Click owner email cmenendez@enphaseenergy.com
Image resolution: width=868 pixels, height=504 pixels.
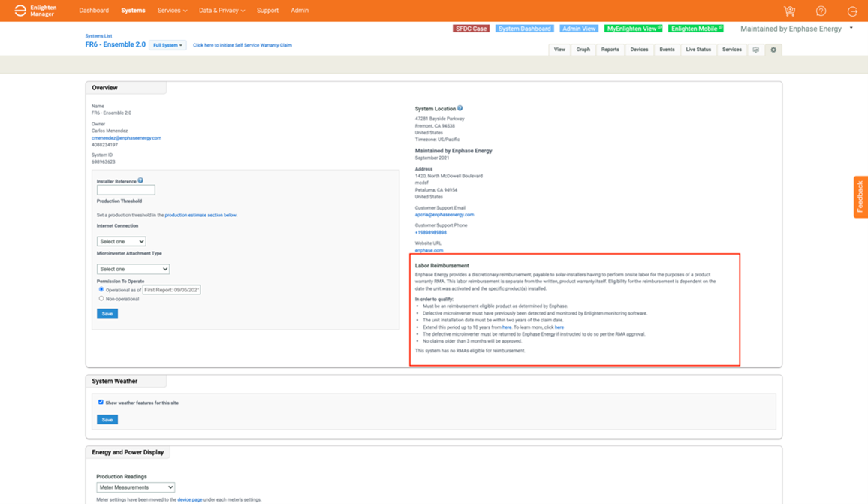tap(127, 138)
